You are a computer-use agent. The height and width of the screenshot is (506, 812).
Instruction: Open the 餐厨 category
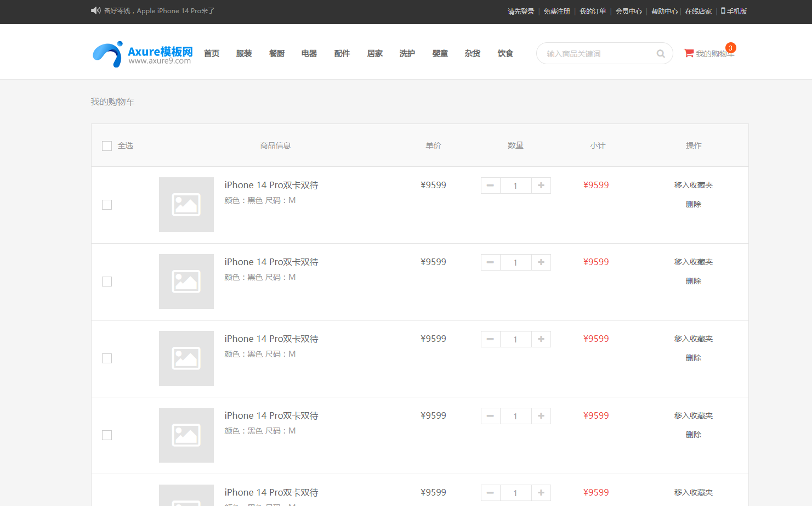tap(277, 53)
